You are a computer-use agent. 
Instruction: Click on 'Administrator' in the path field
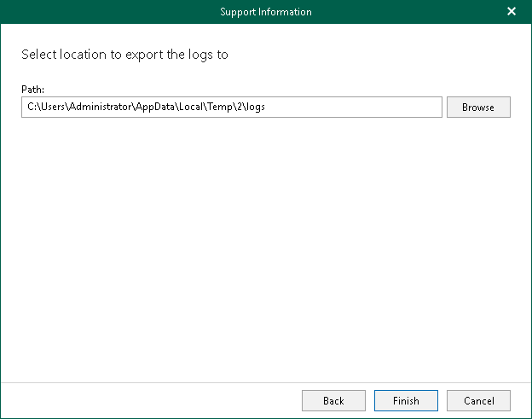pos(101,107)
